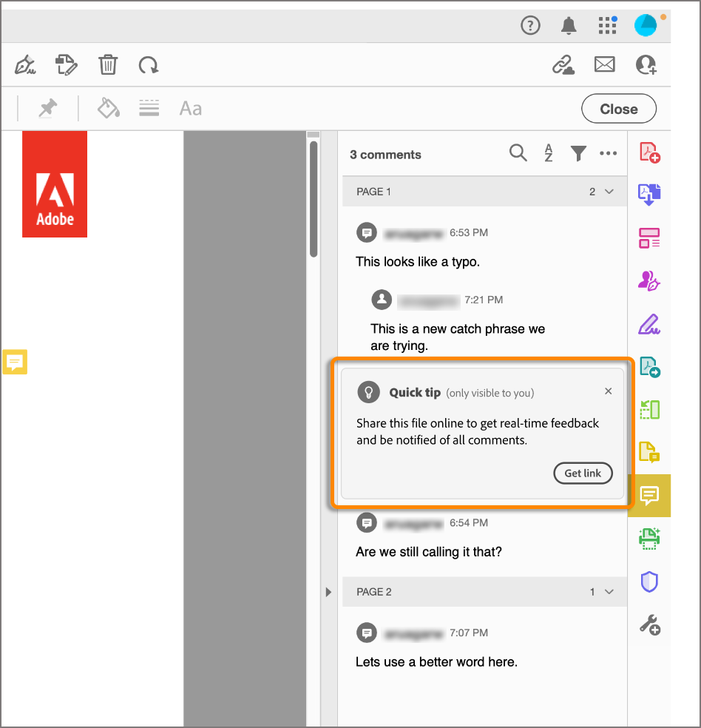Collapse the PAGE 2 comments section
This screenshot has width=701, height=728.
608,591
